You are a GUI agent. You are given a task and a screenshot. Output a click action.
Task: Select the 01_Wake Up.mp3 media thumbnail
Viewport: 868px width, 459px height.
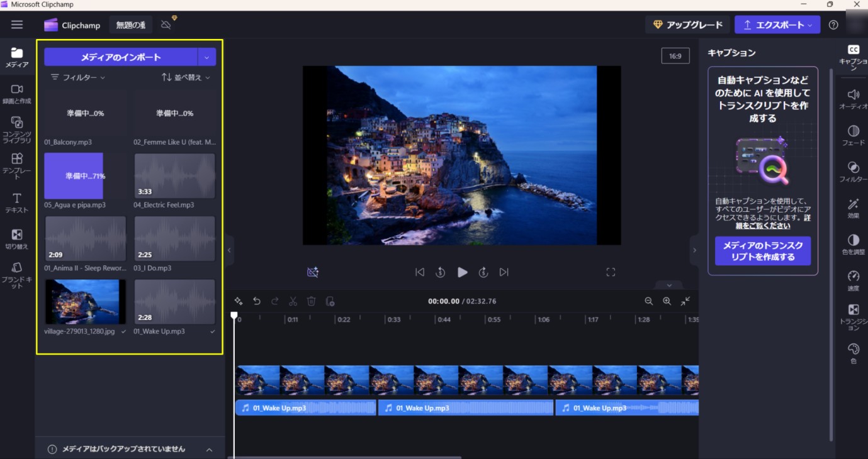tap(174, 302)
